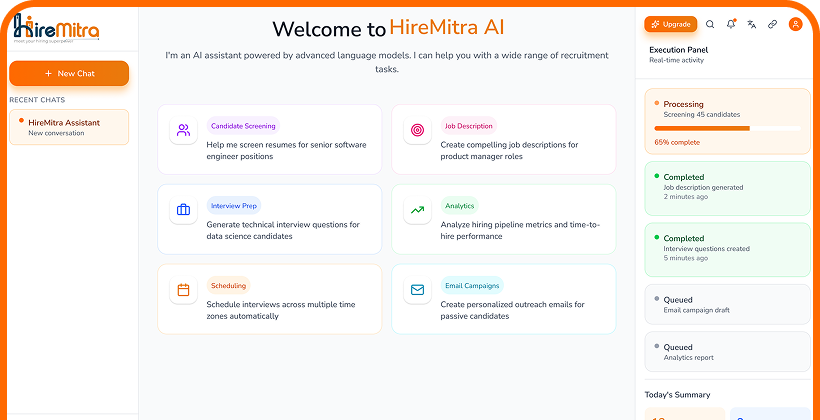Image resolution: width=820 pixels, height=420 pixels.
Task: Click the Analytics trending chart icon
Action: click(x=417, y=210)
